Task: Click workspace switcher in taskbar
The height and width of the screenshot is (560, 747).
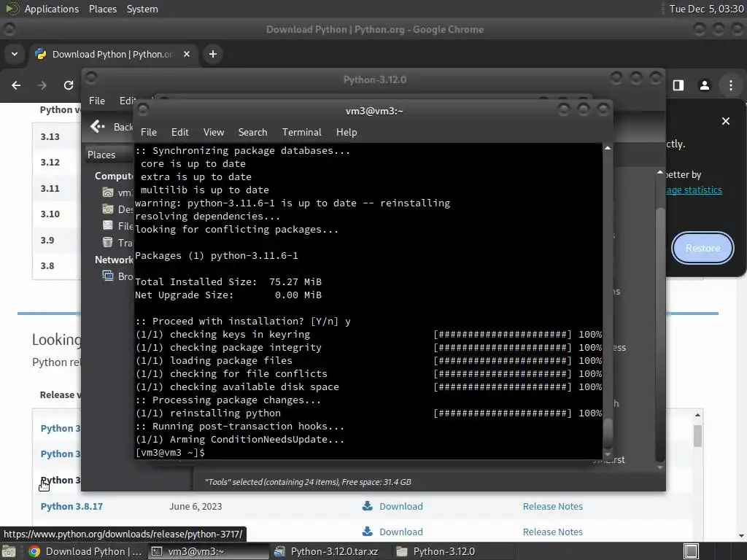Action: point(692,551)
